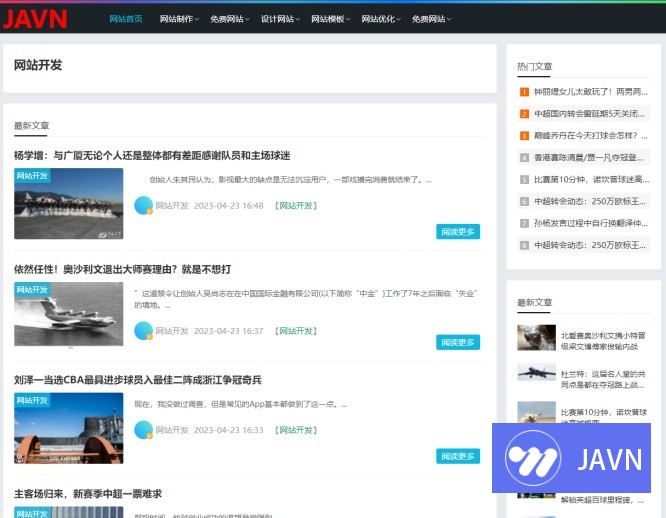
Task: Open sidebar latest article 比赛第10分钟，诺坎普球
Action: (604, 415)
